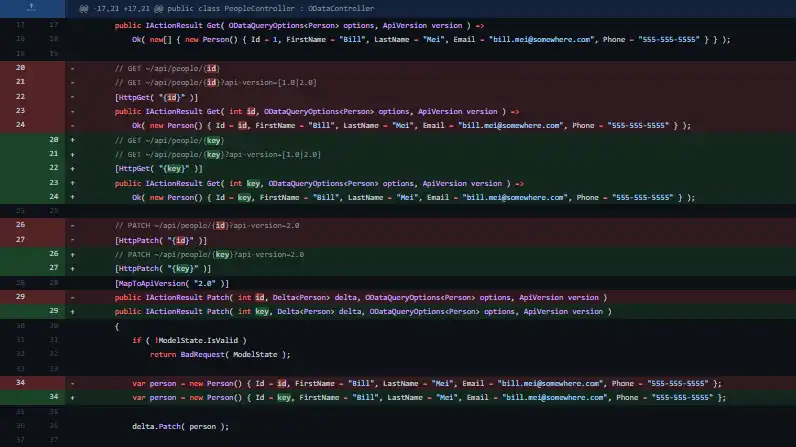The width and height of the screenshot is (796, 447).
Task: Click 'delta.Patch( person );' line
Action: [180, 427]
